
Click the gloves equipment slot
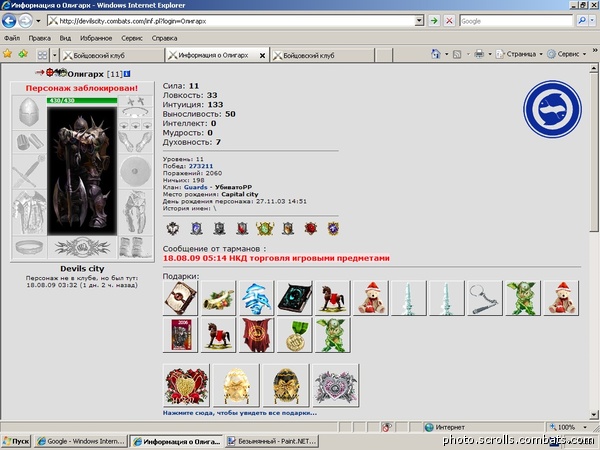pyautogui.click(x=135, y=142)
